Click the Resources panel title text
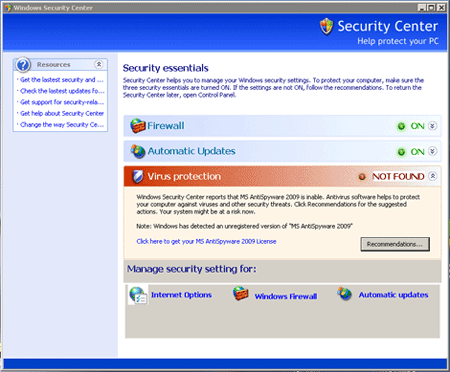450x372 pixels. point(54,65)
